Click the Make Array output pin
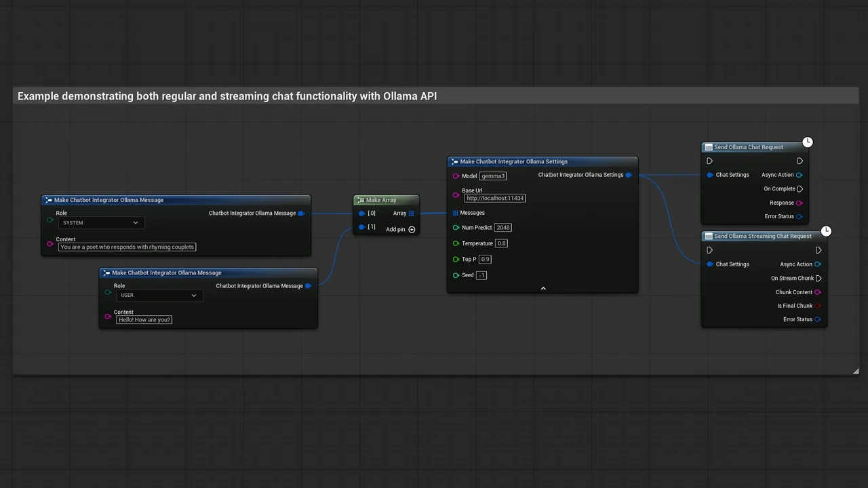The image size is (868, 488). 411,213
